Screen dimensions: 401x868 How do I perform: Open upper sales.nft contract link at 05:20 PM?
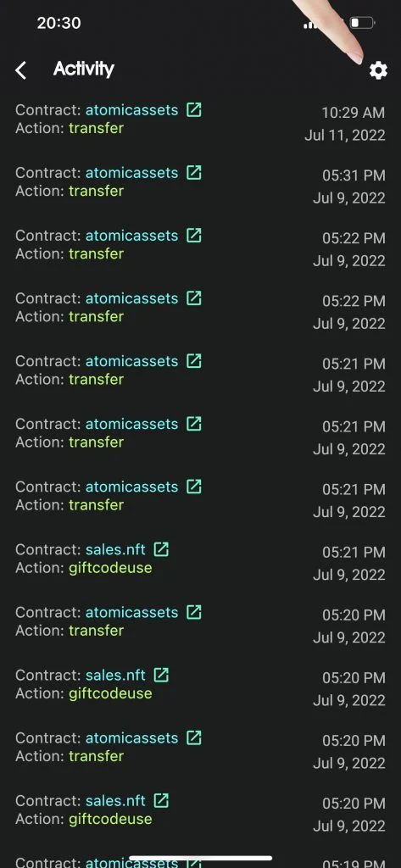coord(115,676)
